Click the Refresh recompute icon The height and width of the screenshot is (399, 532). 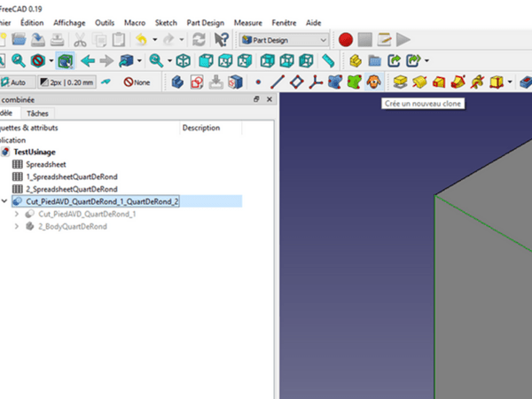tap(199, 39)
